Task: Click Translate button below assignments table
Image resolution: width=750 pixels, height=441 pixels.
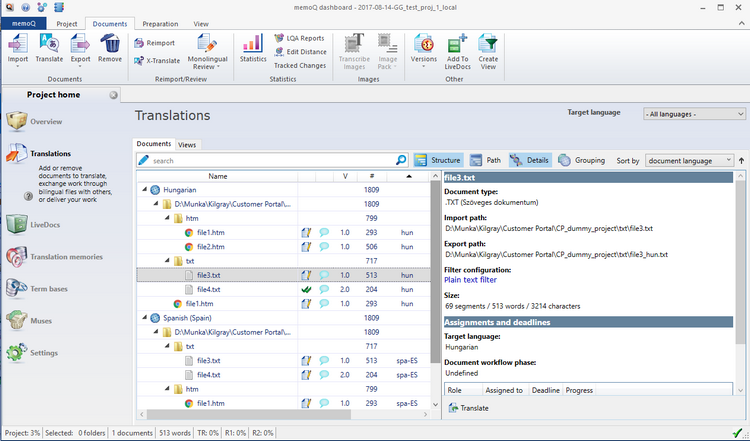Action: tap(468, 408)
